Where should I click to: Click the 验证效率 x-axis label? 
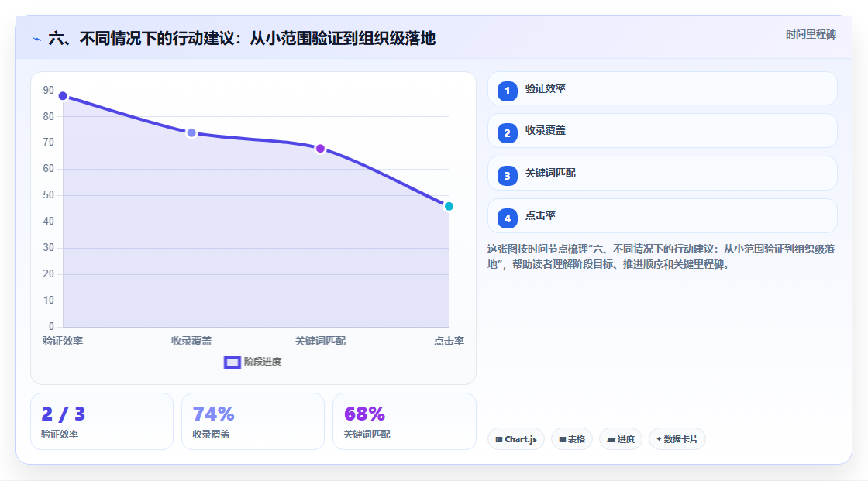[x=63, y=341]
